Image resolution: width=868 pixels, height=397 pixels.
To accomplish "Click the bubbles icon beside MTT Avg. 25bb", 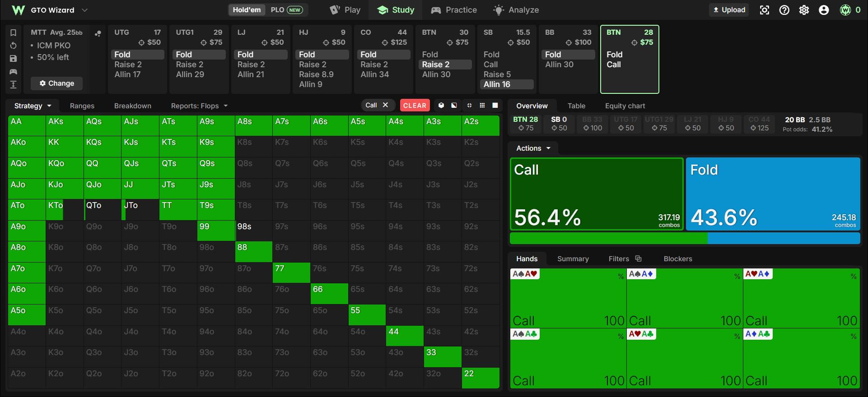I will pos(98,33).
